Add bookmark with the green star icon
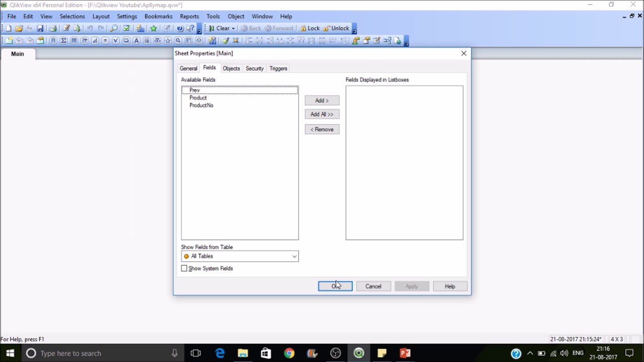644x362 pixels. (153, 28)
